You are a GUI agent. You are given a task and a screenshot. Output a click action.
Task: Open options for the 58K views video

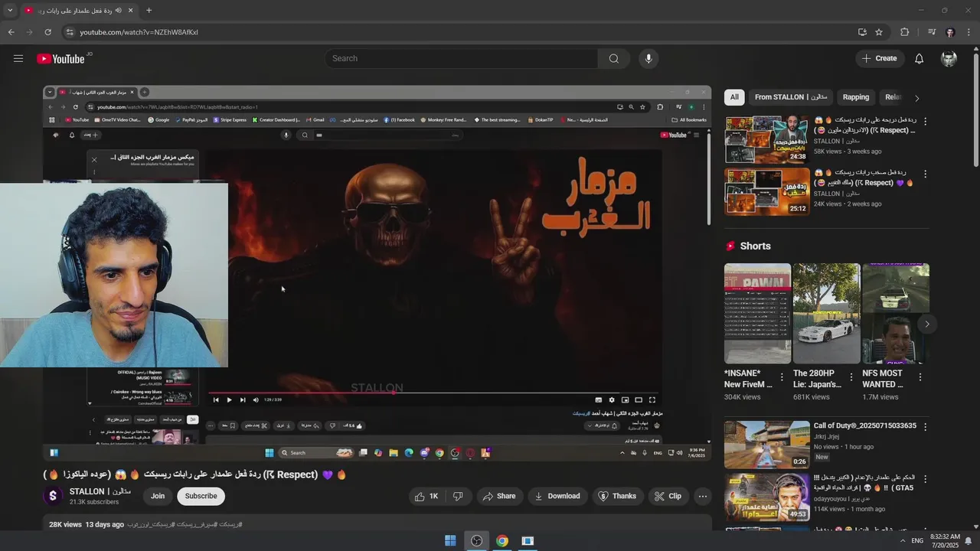(925, 121)
